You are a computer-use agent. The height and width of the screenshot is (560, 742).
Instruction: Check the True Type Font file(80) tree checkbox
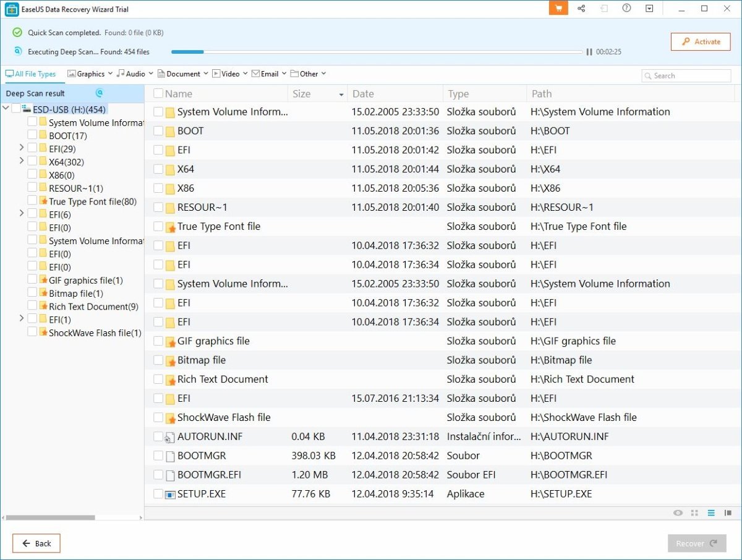tap(32, 202)
